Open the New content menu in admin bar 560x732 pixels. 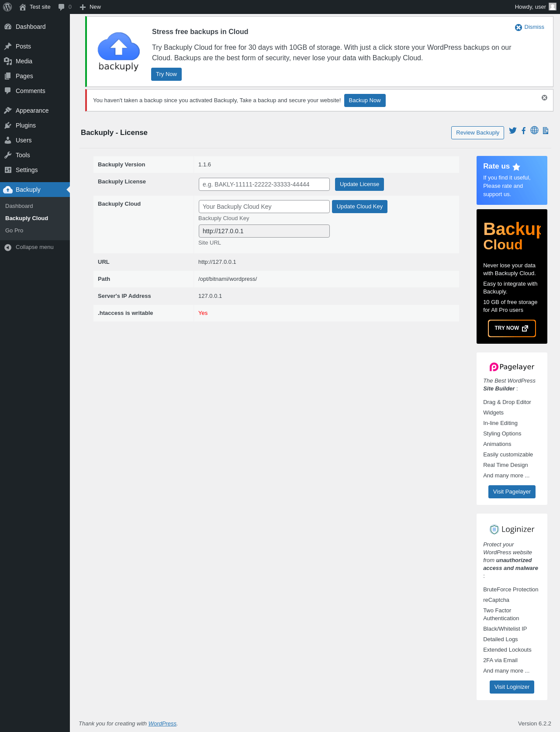click(90, 7)
